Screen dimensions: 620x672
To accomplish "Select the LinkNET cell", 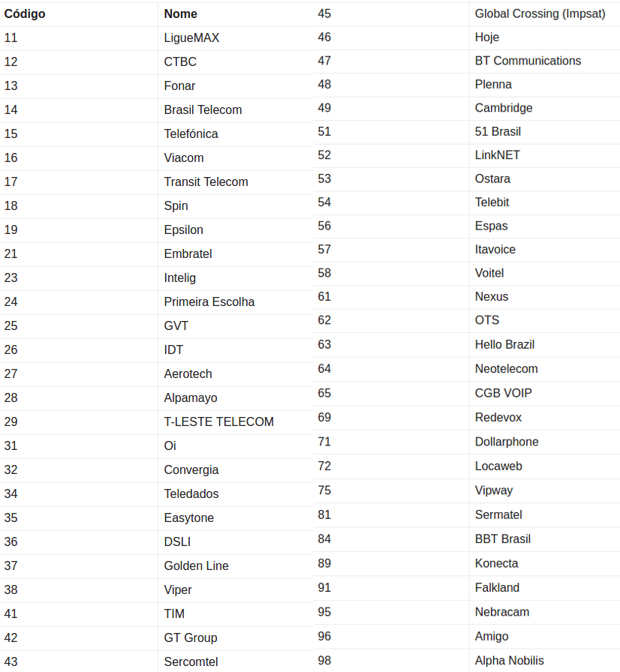I will coord(497,155).
